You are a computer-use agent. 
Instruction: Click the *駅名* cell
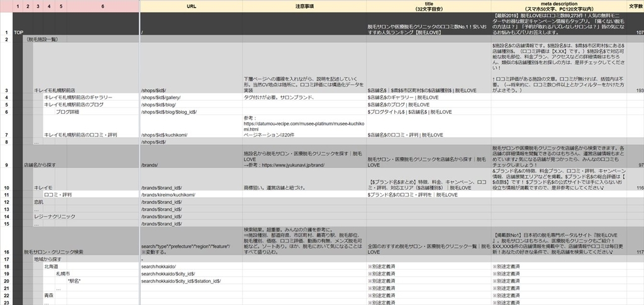(74, 280)
